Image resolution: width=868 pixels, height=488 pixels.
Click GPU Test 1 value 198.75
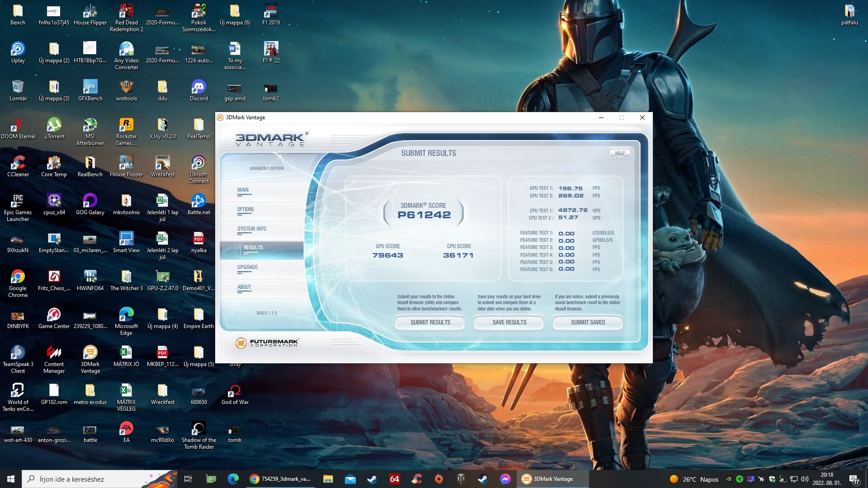tap(571, 188)
